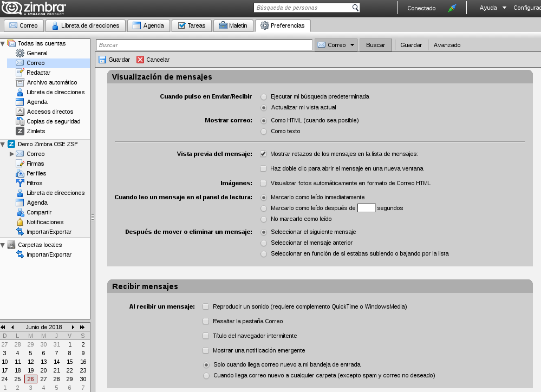Select June 26 in the mini calendar
Screen dimensions: 541x392
30,379
